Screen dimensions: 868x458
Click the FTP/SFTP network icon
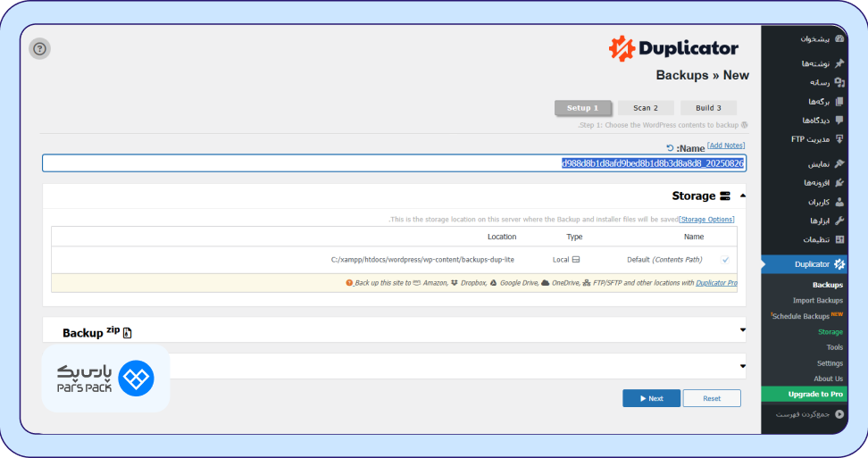tap(587, 283)
